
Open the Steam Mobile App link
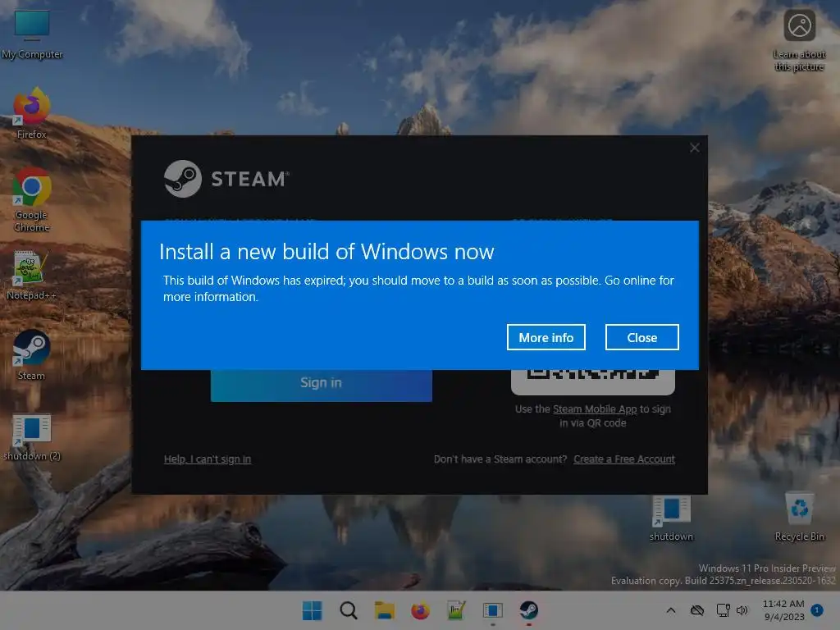[x=595, y=409]
